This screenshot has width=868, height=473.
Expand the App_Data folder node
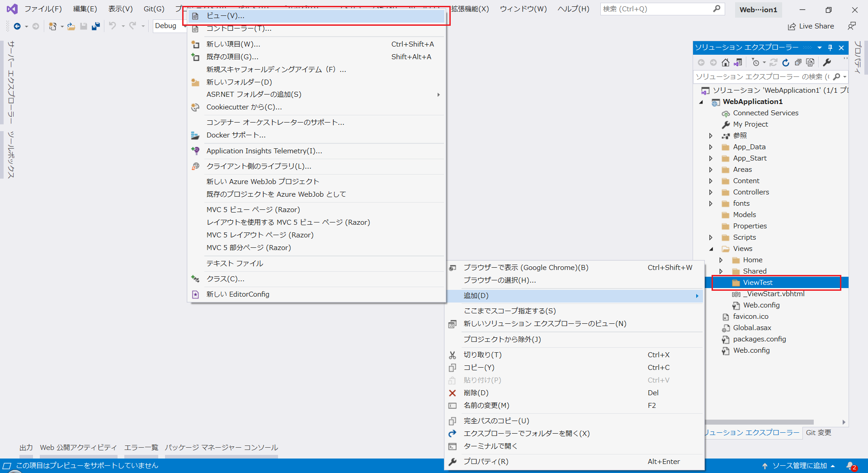(x=711, y=147)
